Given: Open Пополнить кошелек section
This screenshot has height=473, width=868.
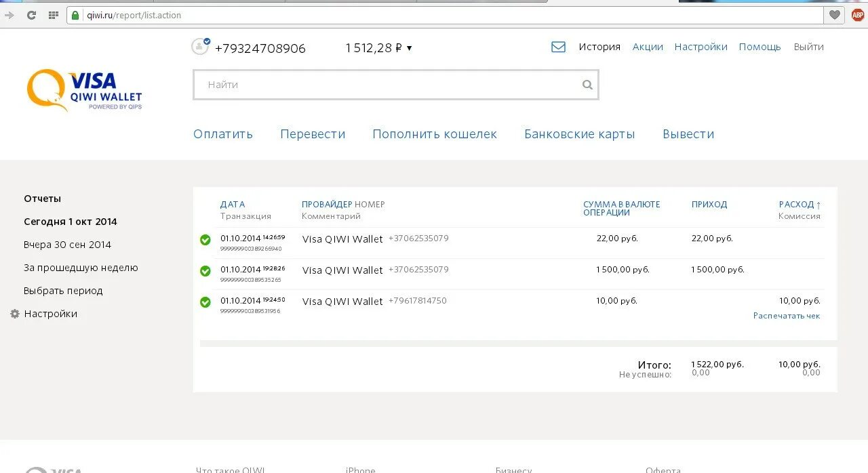Looking at the screenshot, I should point(435,134).
